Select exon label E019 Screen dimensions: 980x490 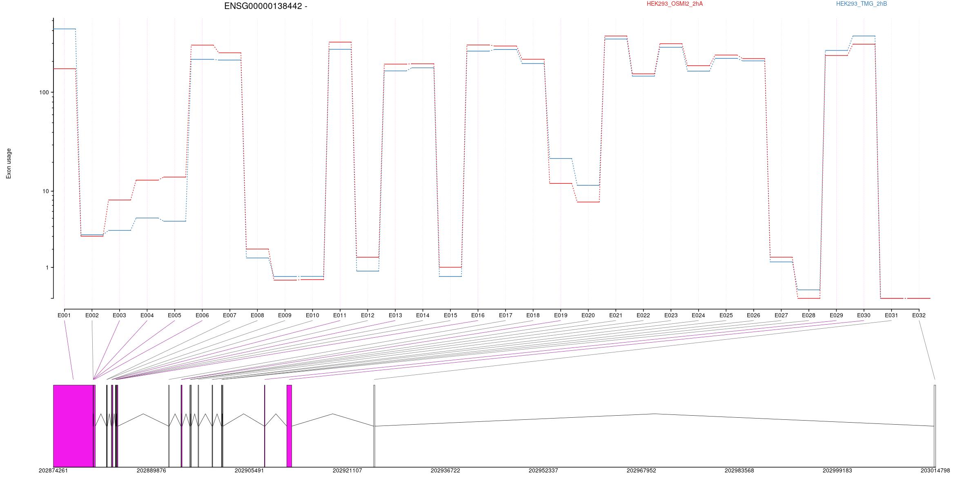pos(561,315)
